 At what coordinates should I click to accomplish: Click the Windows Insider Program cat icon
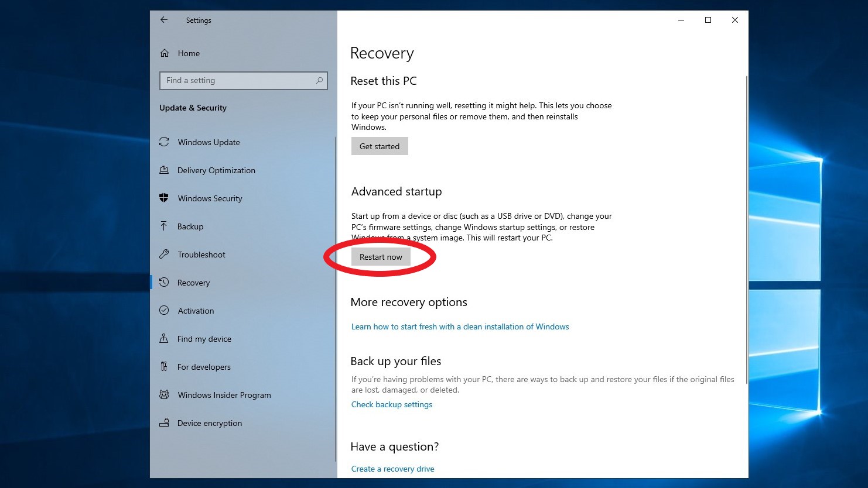click(164, 395)
